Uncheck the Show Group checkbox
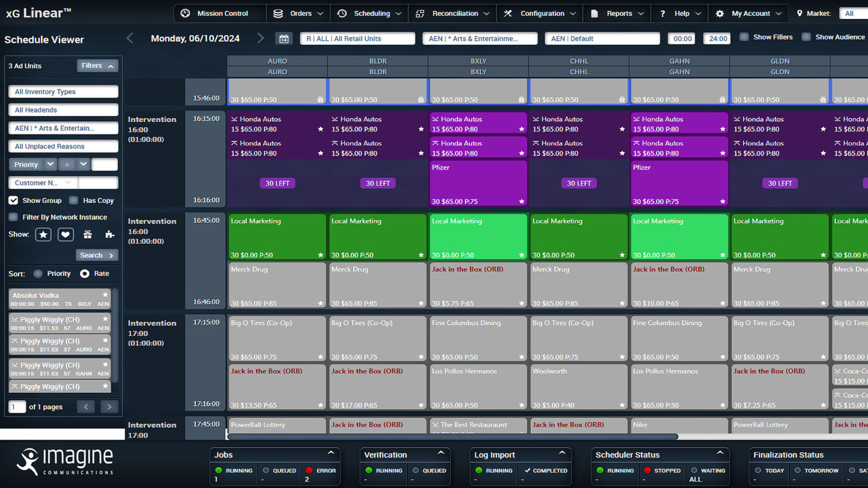The width and height of the screenshot is (868, 488). pyautogui.click(x=14, y=200)
